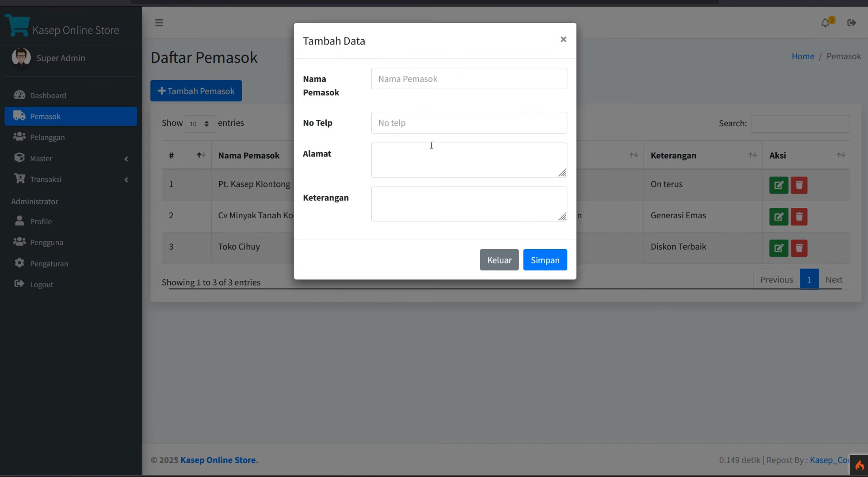The image size is (868, 477).
Task: Open the Profile menu item
Action: coord(71,221)
